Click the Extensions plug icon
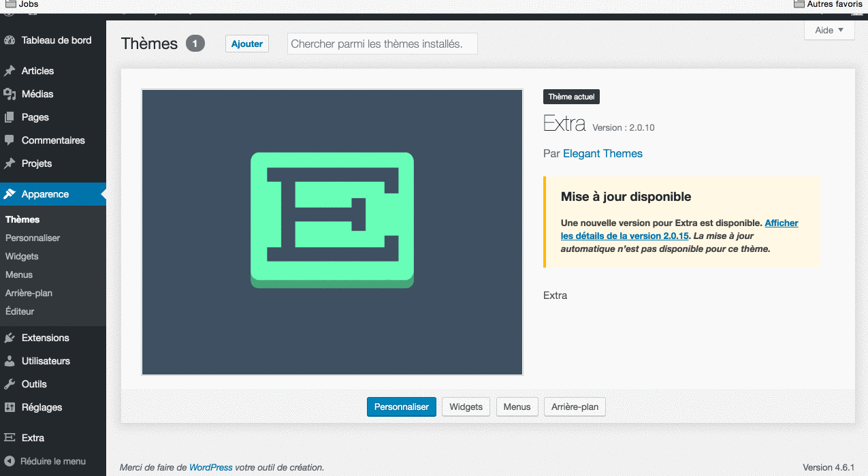This screenshot has width=868, height=476. pyautogui.click(x=10, y=338)
